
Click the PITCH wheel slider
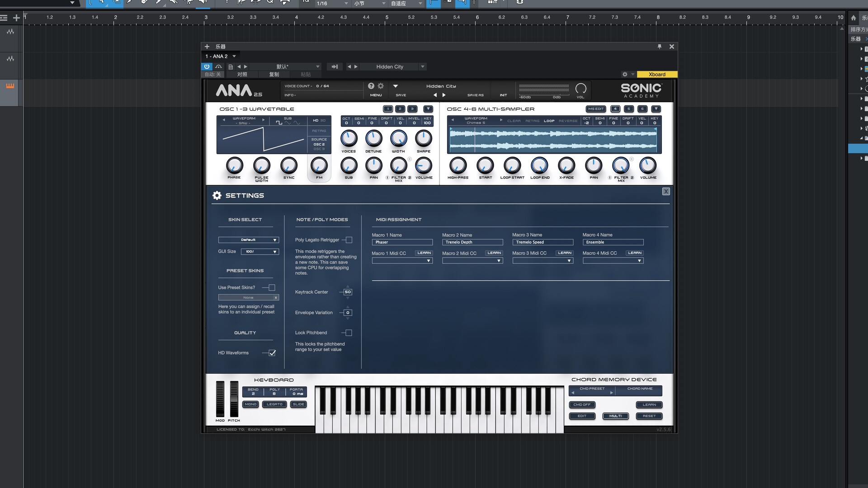(234, 399)
